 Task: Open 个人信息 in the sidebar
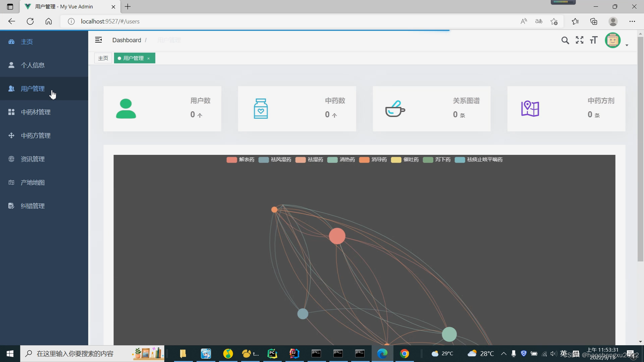pos(33,65)
